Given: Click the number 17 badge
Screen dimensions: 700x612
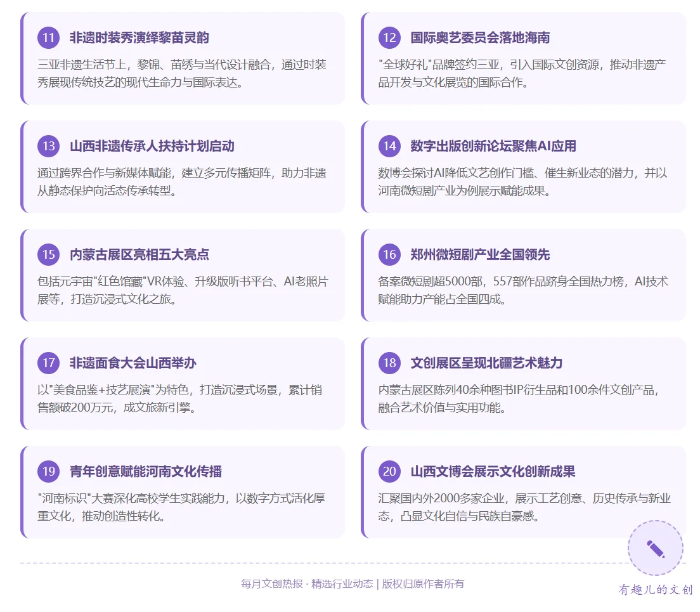Looking at the screenshot, I should click(49, 363).
